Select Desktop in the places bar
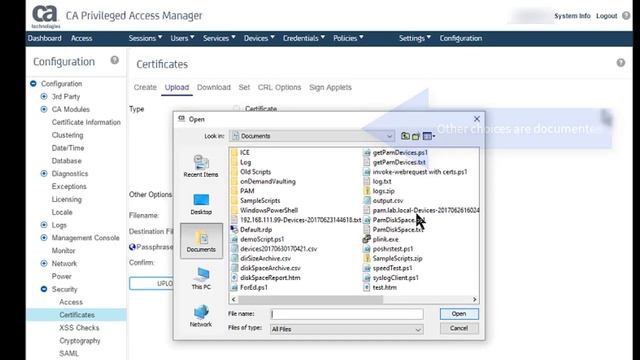 pyautogui.click(x=201, y=204)
